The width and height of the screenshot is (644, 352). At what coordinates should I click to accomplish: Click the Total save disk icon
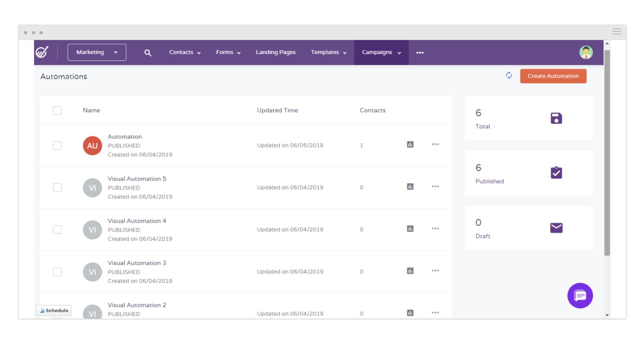pos(556,118)
